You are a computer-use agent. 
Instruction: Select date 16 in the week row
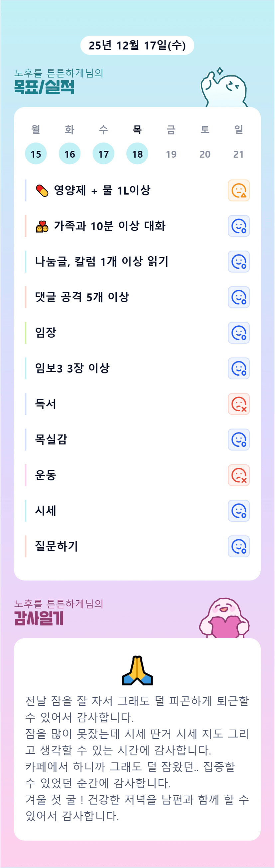tap(69, 154)
